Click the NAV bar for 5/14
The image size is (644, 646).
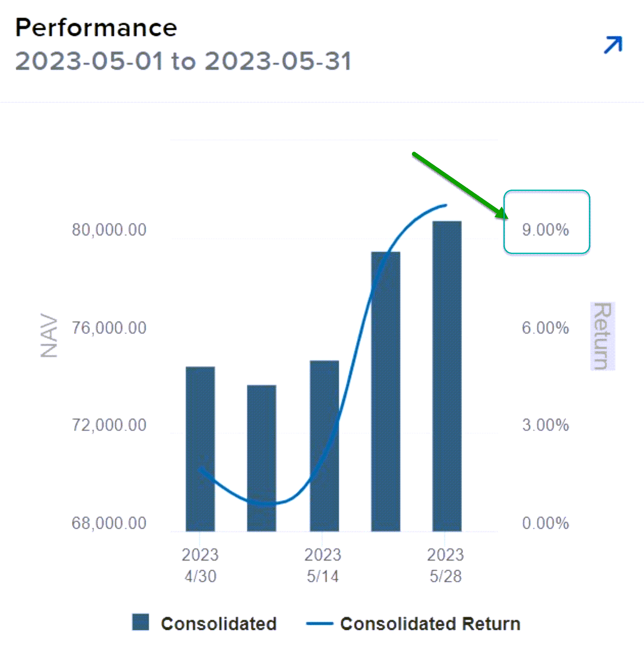tap(324, 446)
